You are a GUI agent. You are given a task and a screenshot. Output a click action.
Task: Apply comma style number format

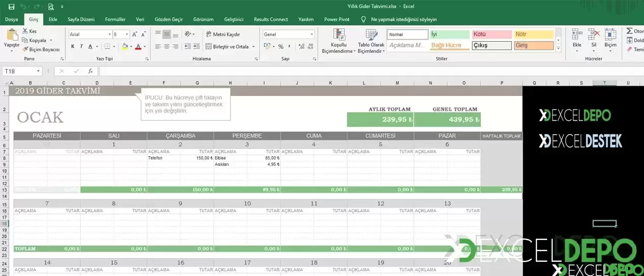[x=289, y=47]
